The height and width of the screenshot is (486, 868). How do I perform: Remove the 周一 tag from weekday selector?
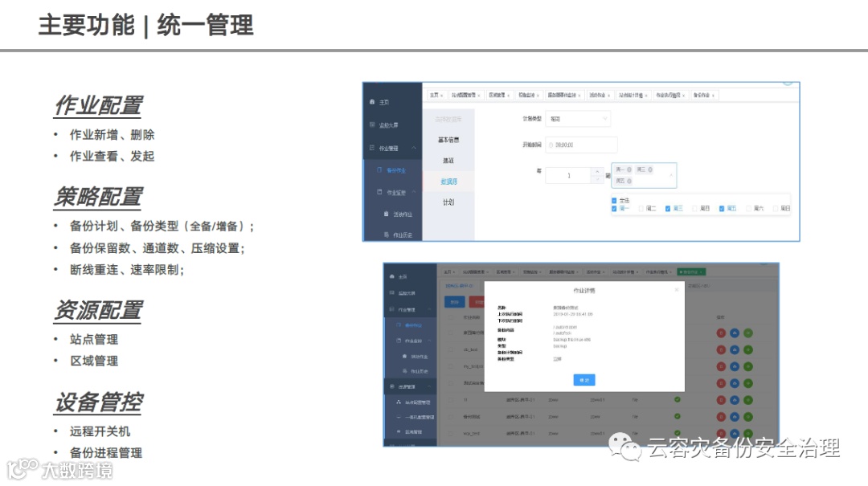click(629, 169)
